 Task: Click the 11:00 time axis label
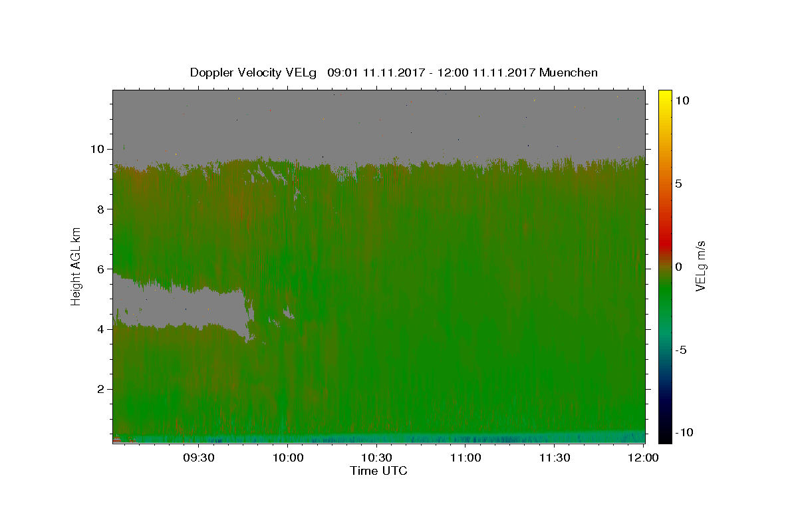pos(466,458)
